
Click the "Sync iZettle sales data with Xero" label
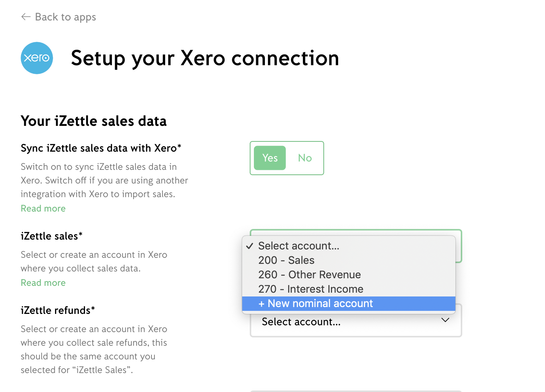(x=101, y=148)
